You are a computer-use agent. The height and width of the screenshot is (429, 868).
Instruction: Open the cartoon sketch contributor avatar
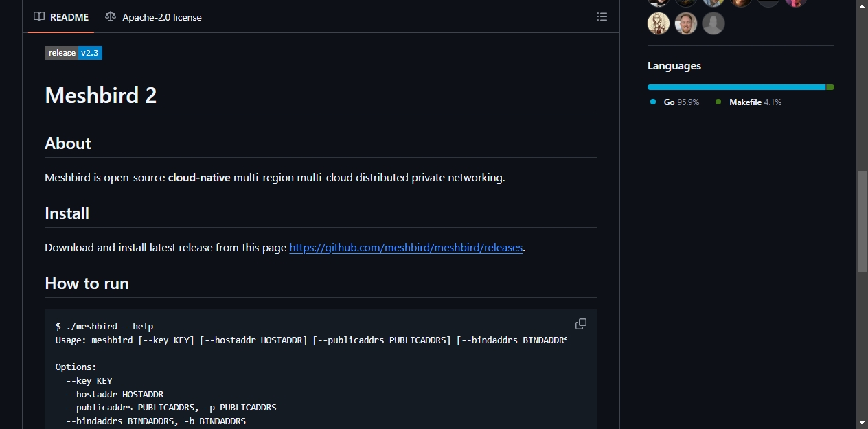(x=659, y=23)
